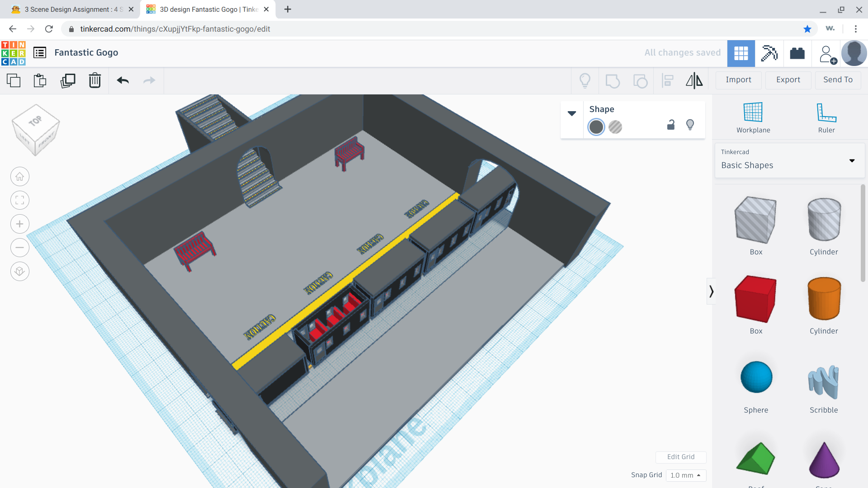
Task: Click the Align tool icon
Action: (667, 80)
